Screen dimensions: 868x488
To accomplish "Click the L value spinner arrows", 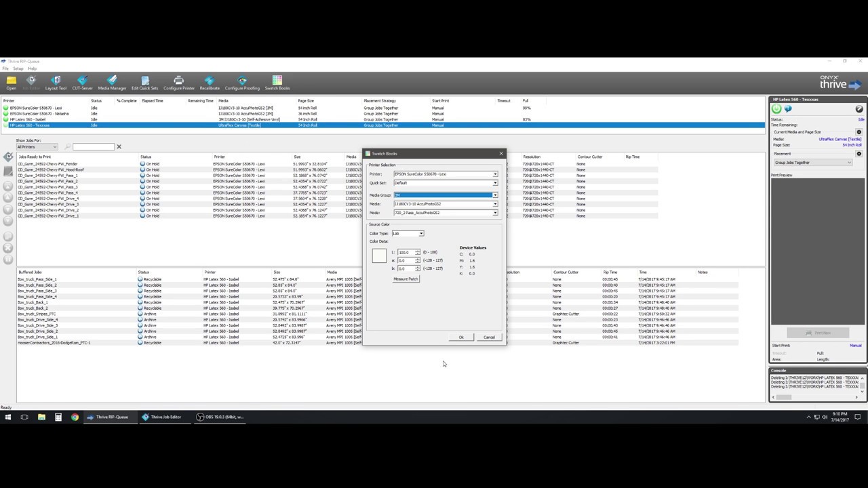I will pyautogui.click(x=418, y=253).
